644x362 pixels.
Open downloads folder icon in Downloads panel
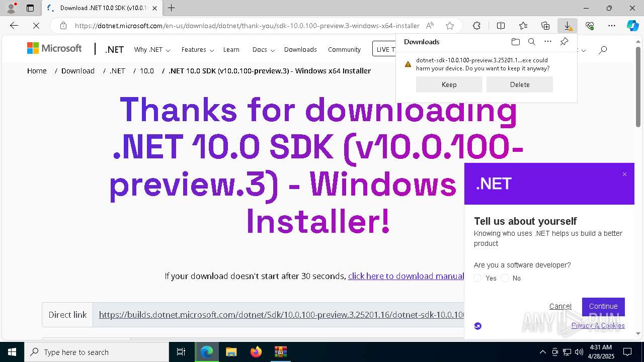[515, 42]
